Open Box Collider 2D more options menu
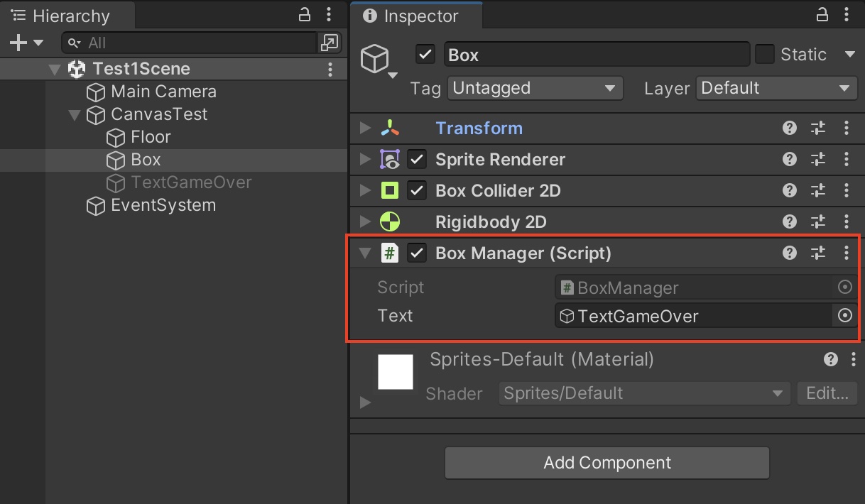The width and height of the screenshot is (865, 504). point(846,191)
